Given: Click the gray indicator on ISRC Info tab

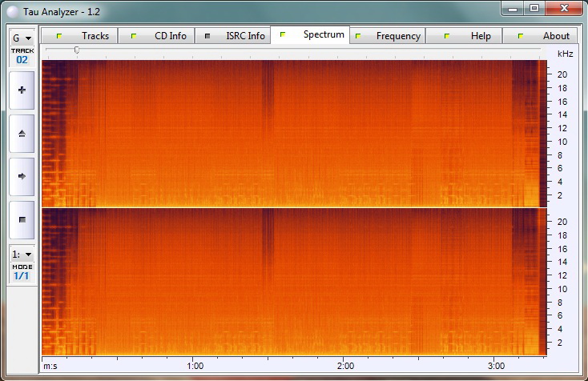Looking at the screenshot, I should [x=207, y=36].
